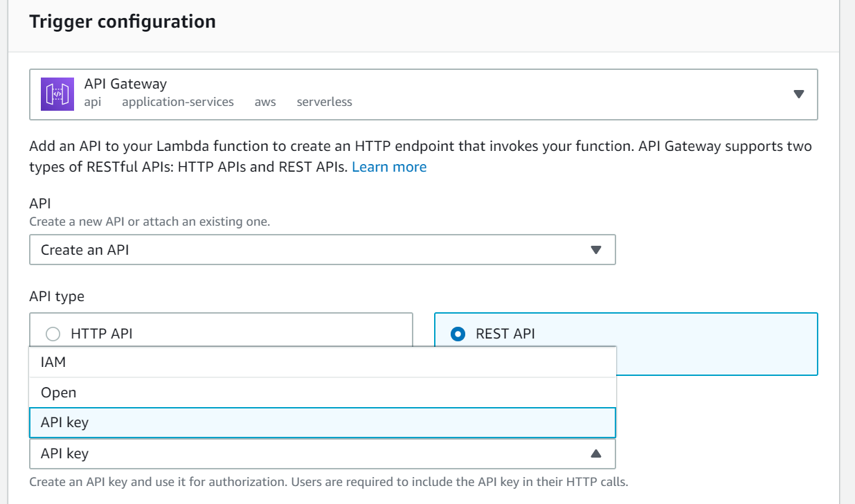
Task: Expand the trigger selector dropdown arrow
Action: pos(798,94)
